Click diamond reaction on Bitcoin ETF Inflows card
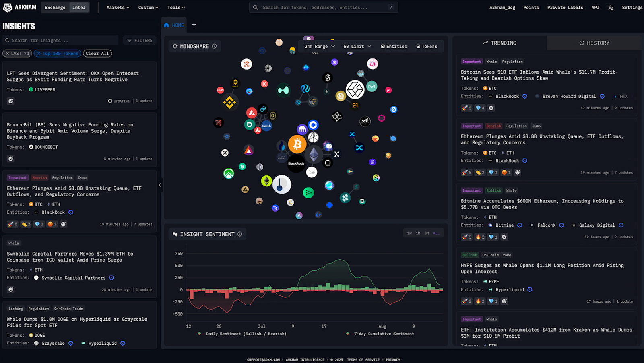The height and width of the screenshot is (363, 644). click(480, 108)
